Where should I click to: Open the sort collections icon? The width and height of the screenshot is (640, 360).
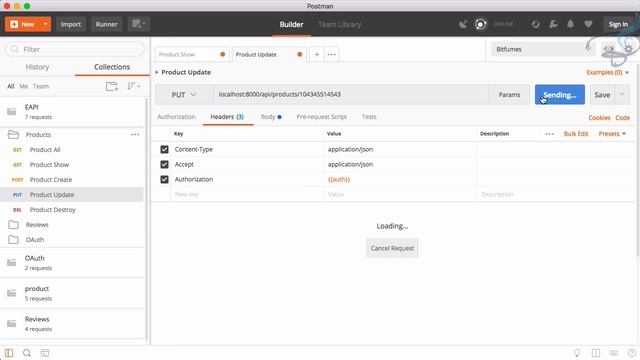coord(133,86)
